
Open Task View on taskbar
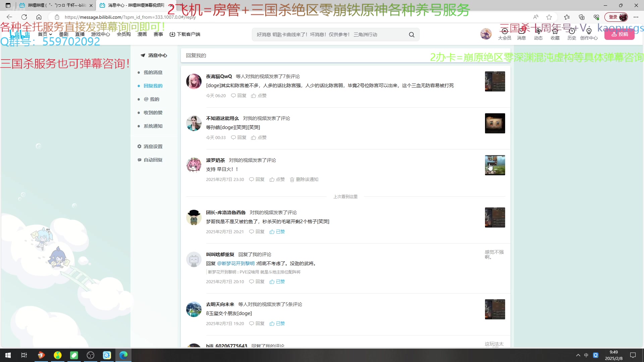pyautogui.click(x=24, y=355)
